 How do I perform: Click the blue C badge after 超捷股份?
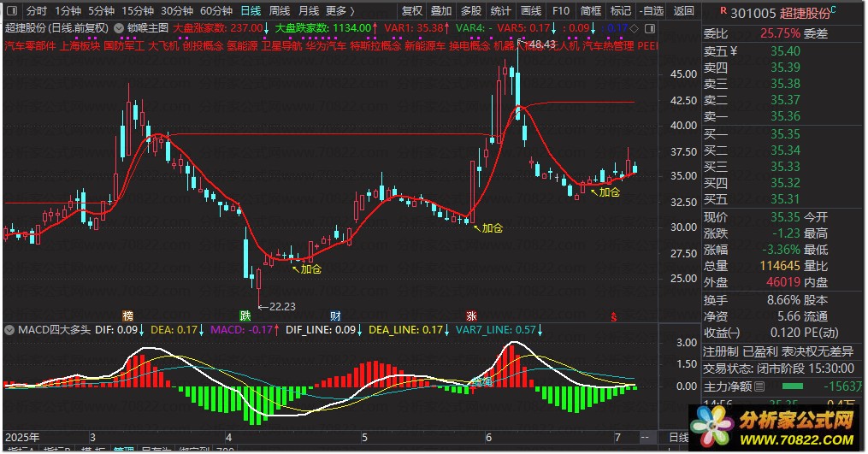pyautogui.click(x=833, y=10)
